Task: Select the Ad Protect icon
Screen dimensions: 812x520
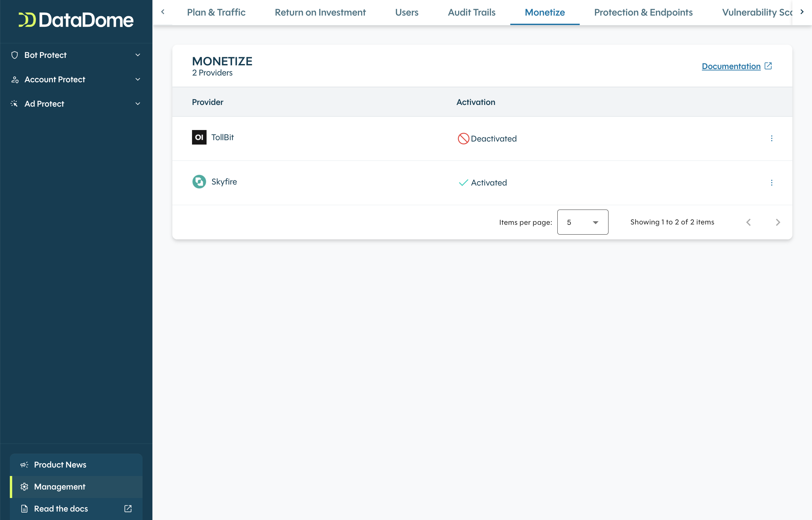Action: tap(14, 104)
